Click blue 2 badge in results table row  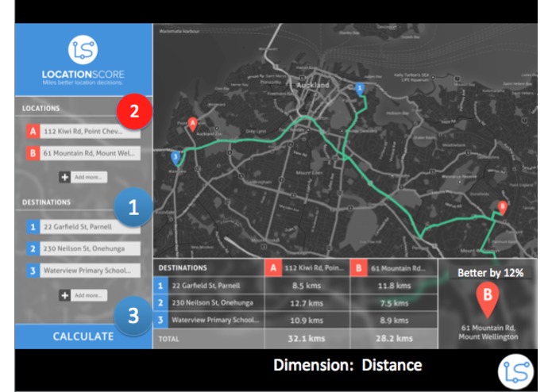(x=160, y=302)
